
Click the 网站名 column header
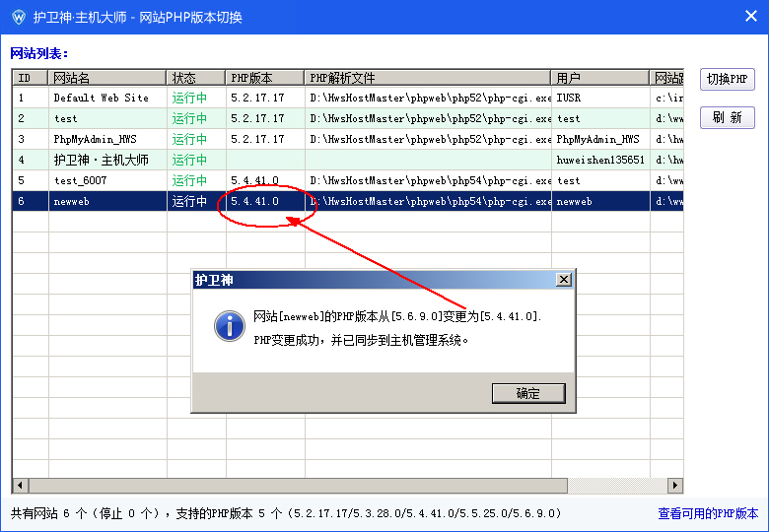(x=106, y=78)
